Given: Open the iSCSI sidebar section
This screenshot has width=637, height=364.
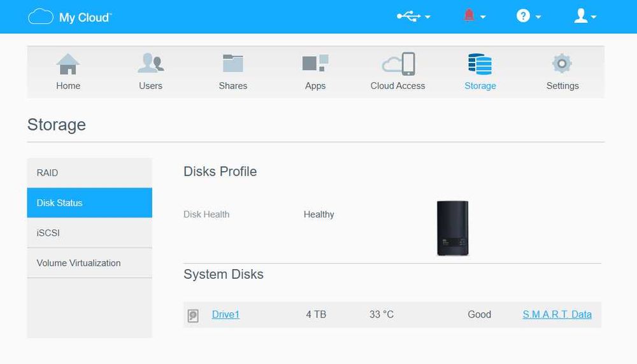Looking at the screenshot, I should coord(90,233).
